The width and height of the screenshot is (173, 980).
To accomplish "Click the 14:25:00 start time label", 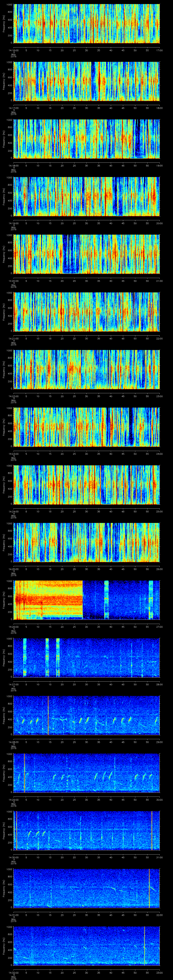I will (x=14, y=569).
